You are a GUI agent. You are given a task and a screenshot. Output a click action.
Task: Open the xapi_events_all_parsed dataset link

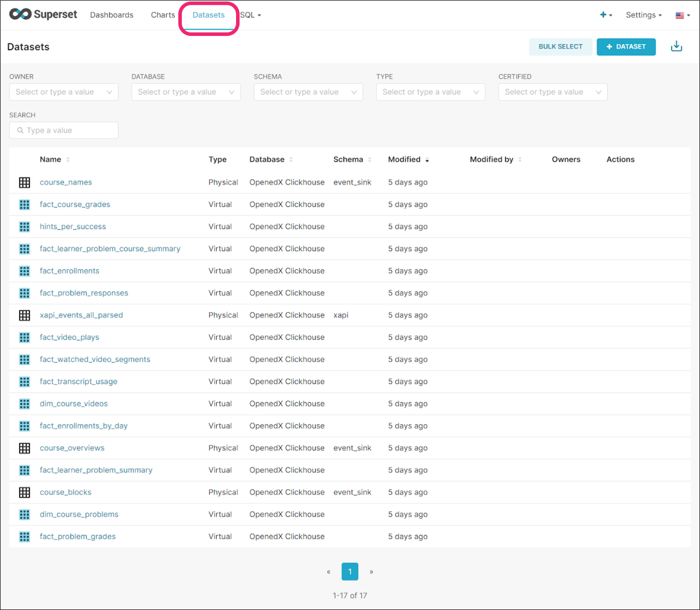point(82,315)
